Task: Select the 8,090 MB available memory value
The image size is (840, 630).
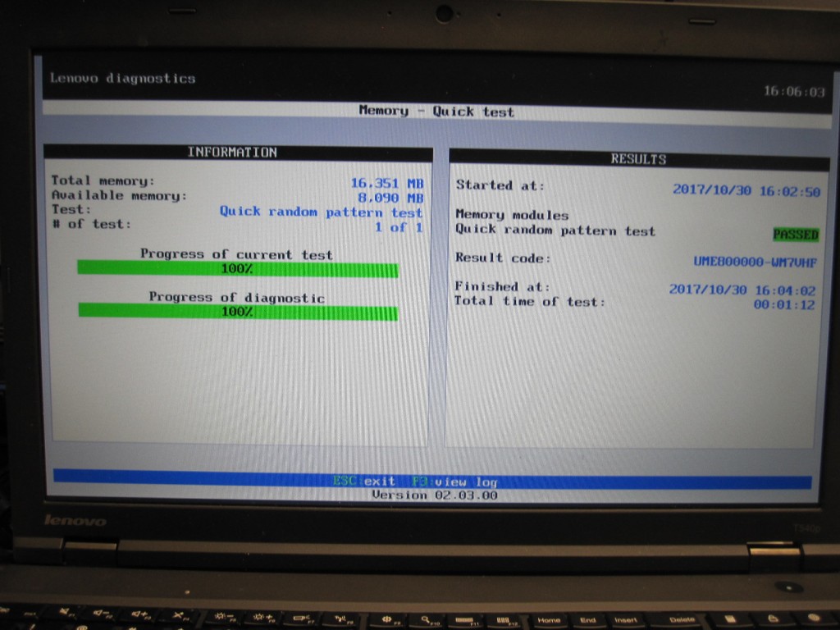Action: tap(390, 198)
